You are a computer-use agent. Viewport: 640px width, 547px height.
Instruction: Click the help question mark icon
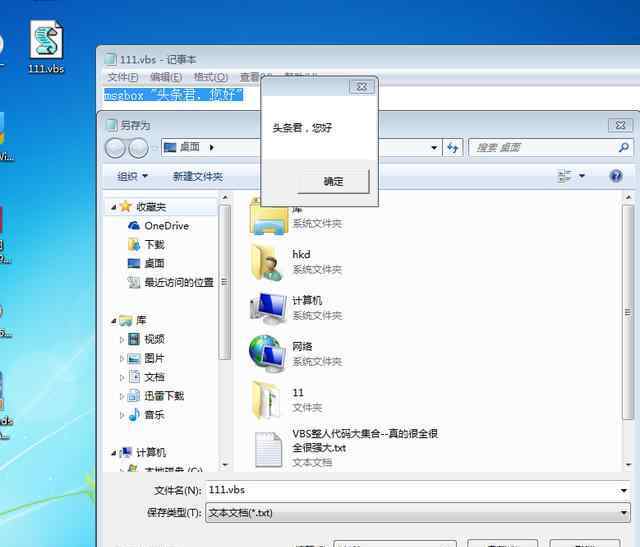616,176
